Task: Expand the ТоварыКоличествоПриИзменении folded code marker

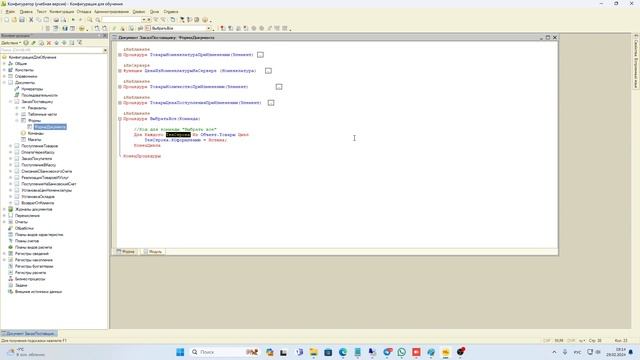Action: (x=279, y=87)
